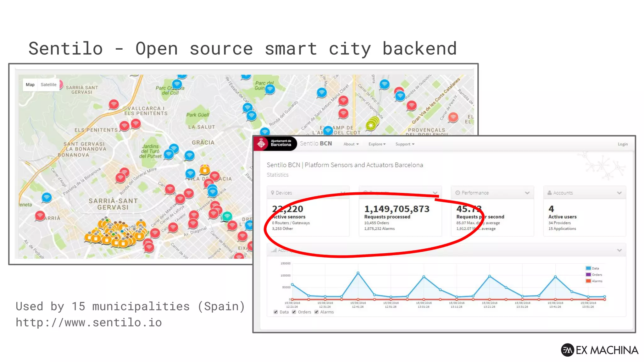Click the Activity panel bar chart icon
The height and width of the screenshot is (362, 644).
point(274,250)
